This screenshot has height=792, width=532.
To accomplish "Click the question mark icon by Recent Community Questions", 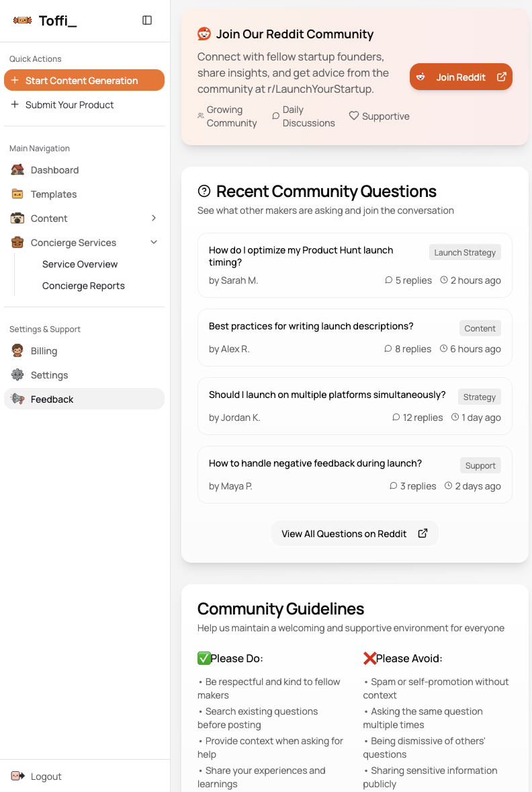I will pos(204,191).
